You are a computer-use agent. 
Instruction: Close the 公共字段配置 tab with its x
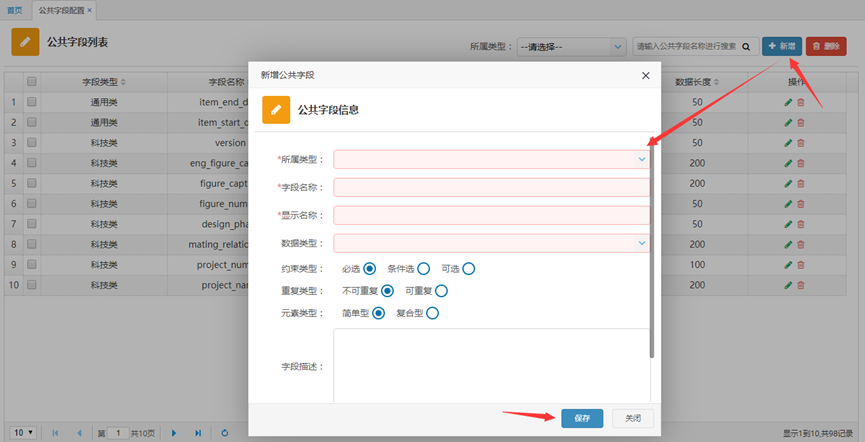coord(90,10)
